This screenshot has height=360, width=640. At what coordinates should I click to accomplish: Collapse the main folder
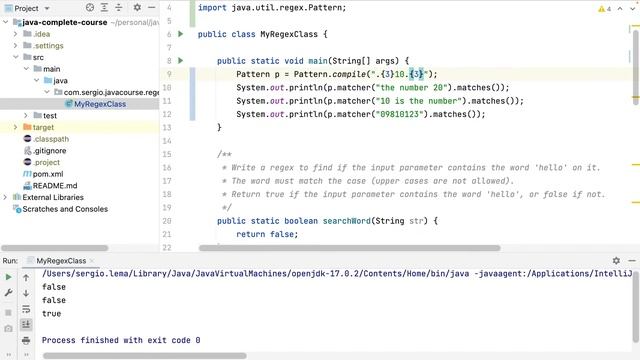pos(26,69)
